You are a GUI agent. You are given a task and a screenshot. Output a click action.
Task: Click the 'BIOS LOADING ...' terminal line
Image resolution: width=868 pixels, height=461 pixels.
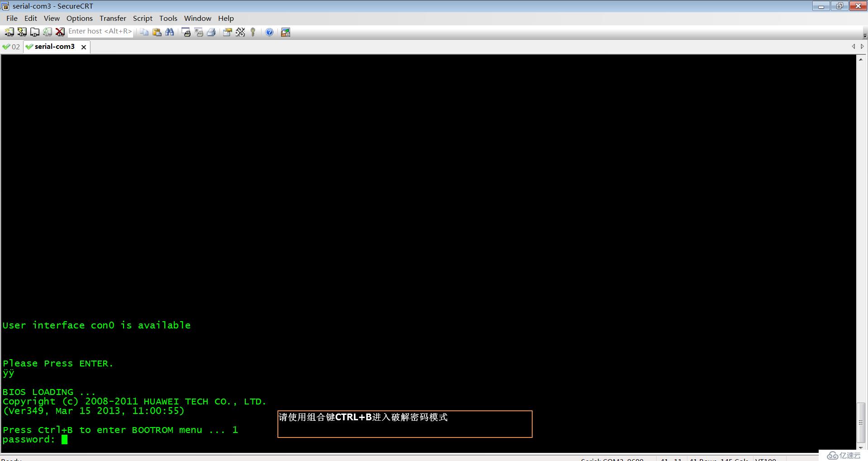click(49, 392)
